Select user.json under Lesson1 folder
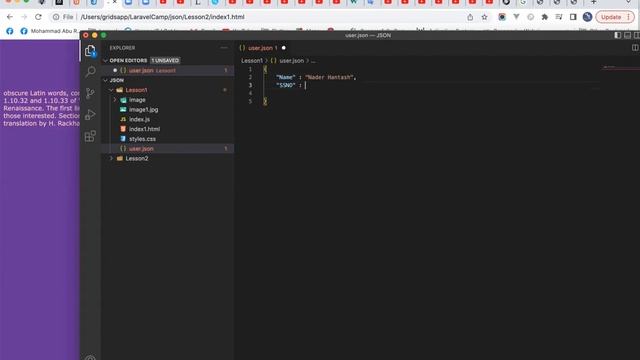 point(168,149)
